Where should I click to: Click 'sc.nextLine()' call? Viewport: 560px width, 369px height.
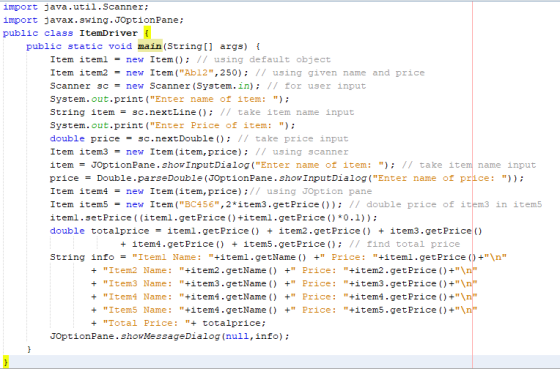click(x=170, y=112)
